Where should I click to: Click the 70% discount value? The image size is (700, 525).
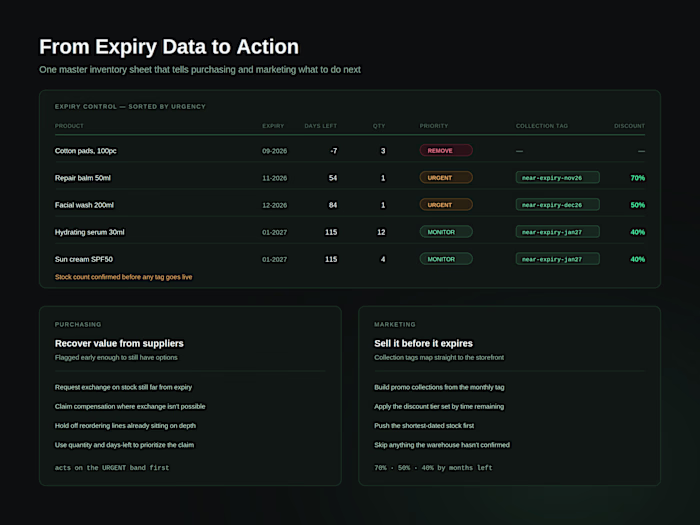tap(638, 178)
